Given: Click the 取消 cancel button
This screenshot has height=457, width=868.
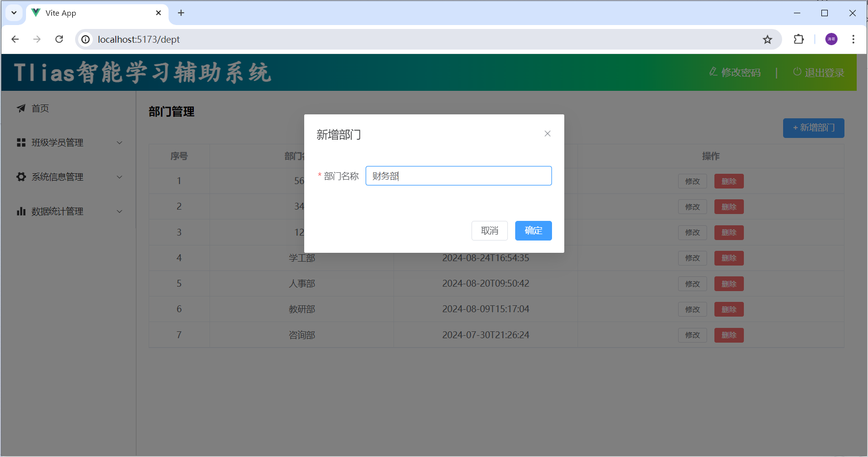Looking at the screenshot, I should [489, 231].
